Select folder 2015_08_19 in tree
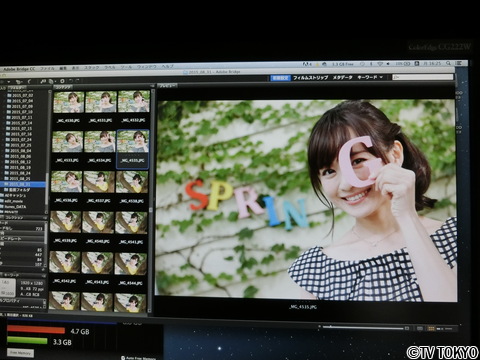This screenshot has width=480, height=360. (x=19, y=168)
